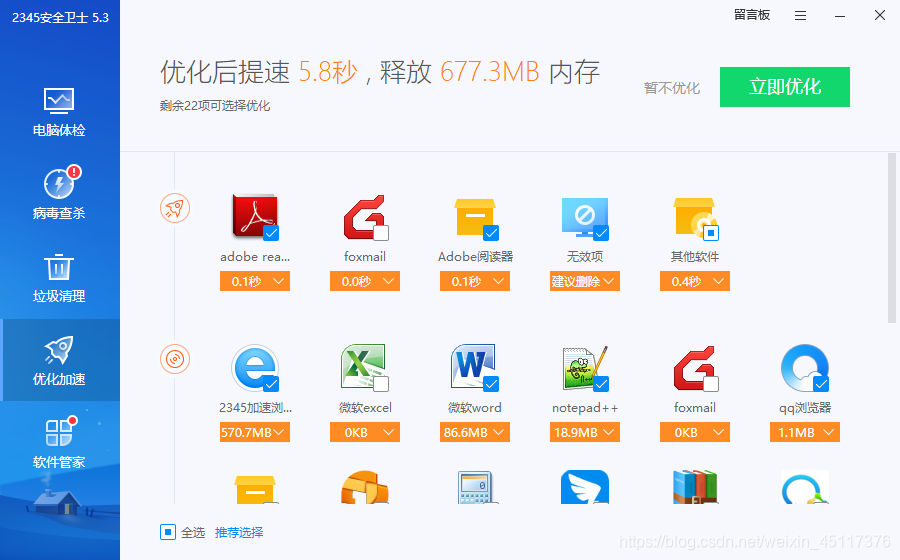
Task: Click the vertical scrollbar thumb
Action: (891, 238)
